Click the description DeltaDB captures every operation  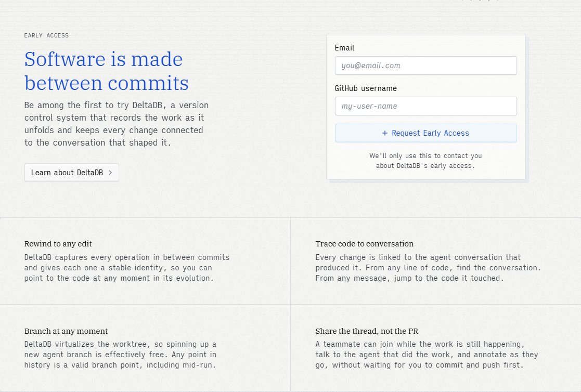127,268
